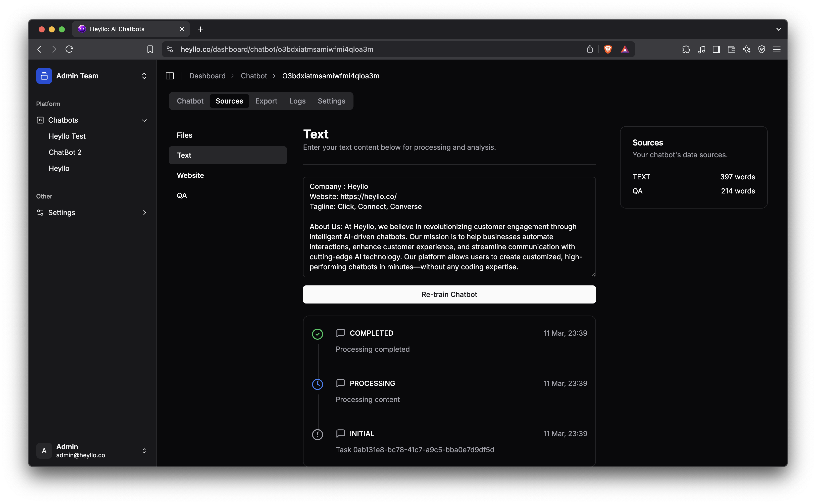Toggle the sidebar panel icon beside Dashboard

click(x=170, y=76)
